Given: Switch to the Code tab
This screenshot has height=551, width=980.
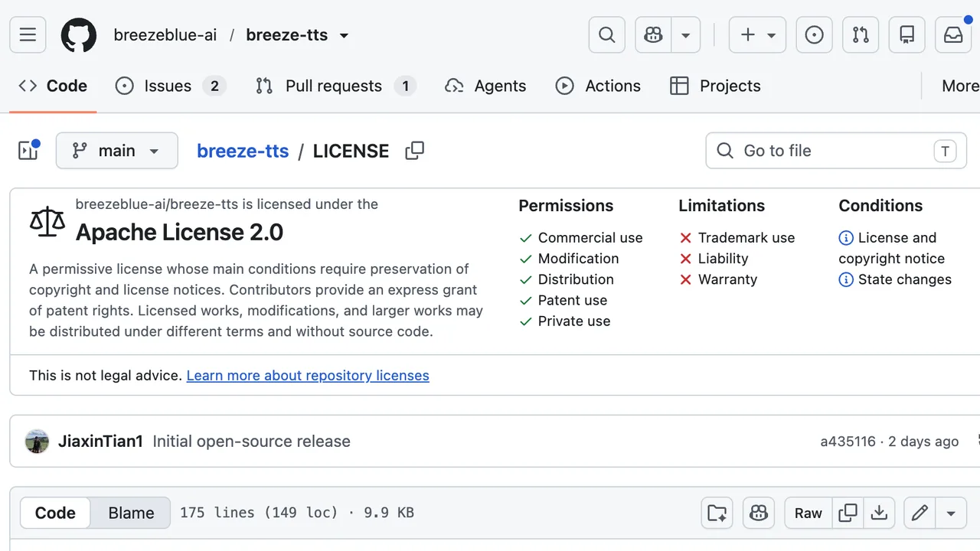Looking at the screenshot, I should (53, 86).
